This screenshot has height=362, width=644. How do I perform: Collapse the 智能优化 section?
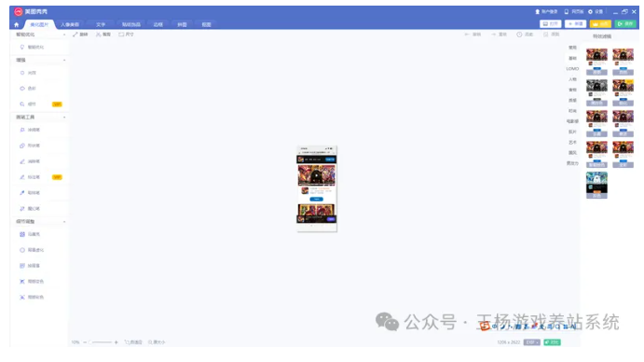(x=64, y=35)
